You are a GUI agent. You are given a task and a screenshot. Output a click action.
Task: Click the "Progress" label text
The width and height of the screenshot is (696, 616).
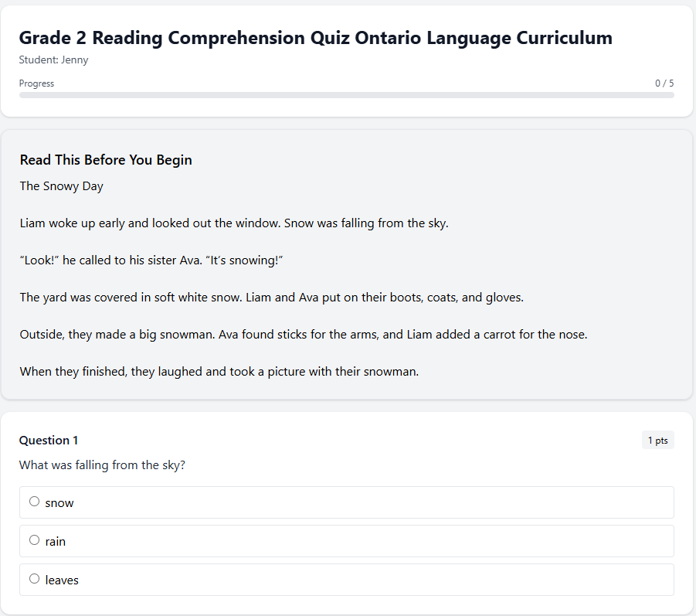(36, 83)
